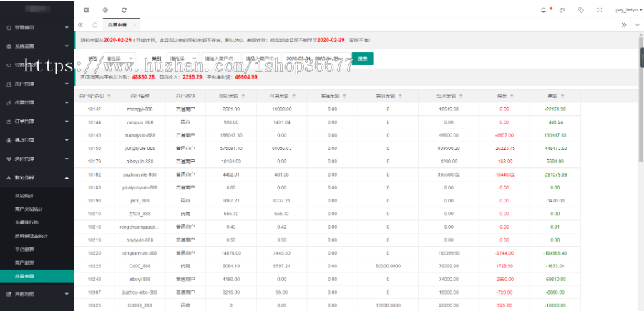Click the theme palette icon in header
644x311 pixels.
click(562, 10)
